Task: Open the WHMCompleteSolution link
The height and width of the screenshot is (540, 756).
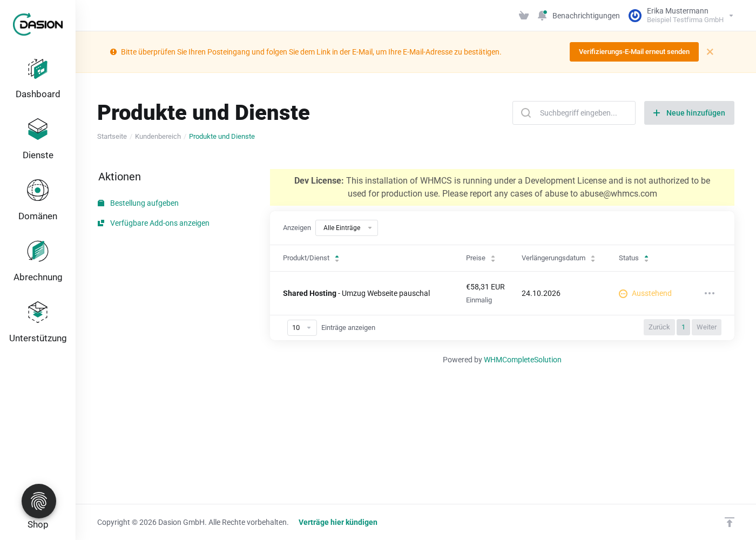Action: [523, 360]
